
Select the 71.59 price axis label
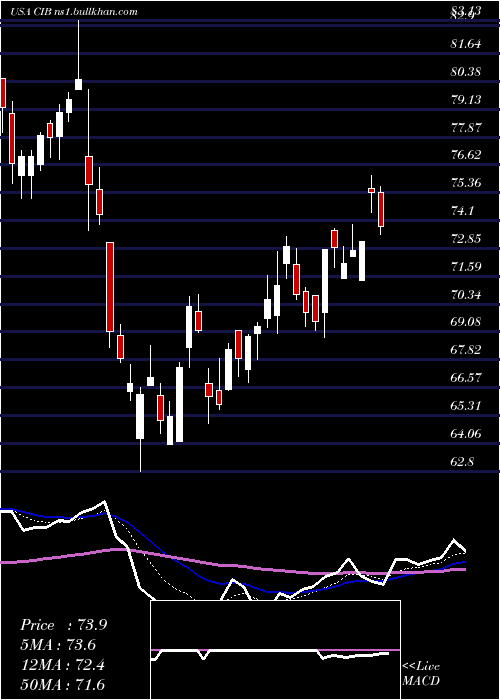pos(466,267)
